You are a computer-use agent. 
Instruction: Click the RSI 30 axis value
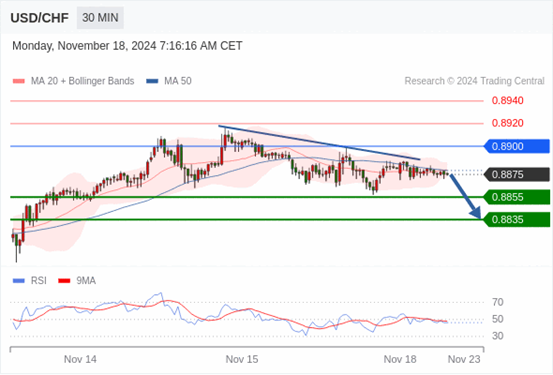497,336
